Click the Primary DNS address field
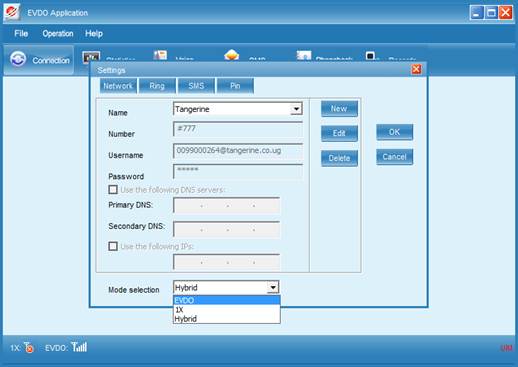This screenshot has width=518, height=367. [x=227, y=205]
